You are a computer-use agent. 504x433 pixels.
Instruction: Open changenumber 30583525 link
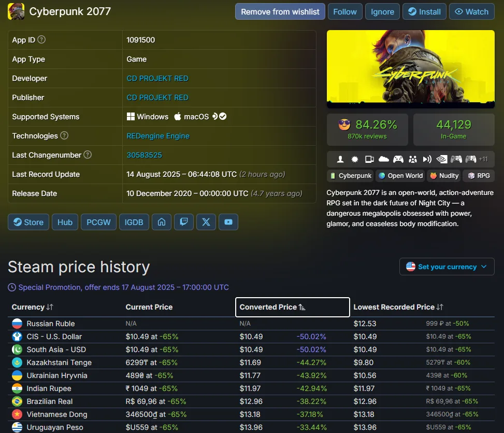145,155
